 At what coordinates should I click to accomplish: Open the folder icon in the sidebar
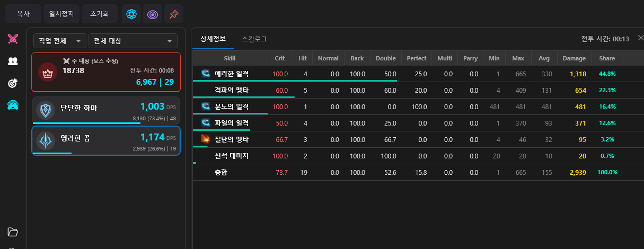click(13, 232)
